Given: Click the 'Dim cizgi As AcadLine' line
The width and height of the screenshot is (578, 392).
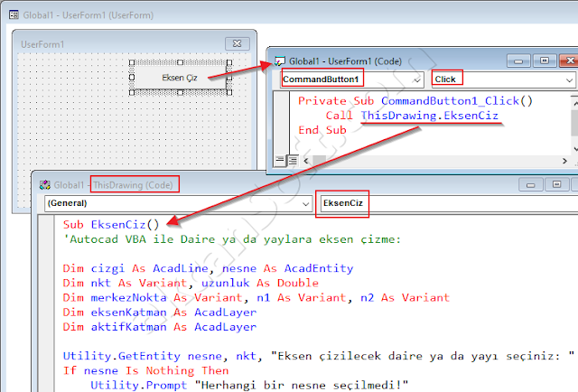Looking at the screenshot, I should tap(208, 268).
